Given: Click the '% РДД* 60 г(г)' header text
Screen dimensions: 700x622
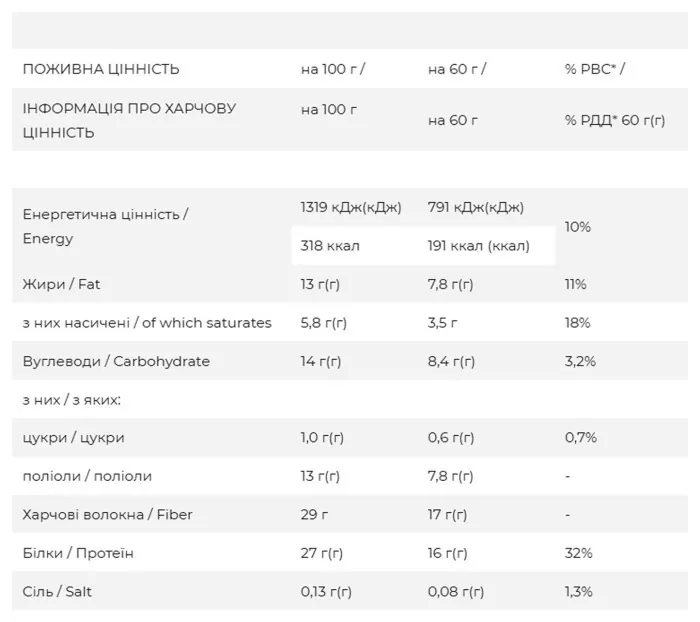Looking at the screenshot, I should point(615,120).
